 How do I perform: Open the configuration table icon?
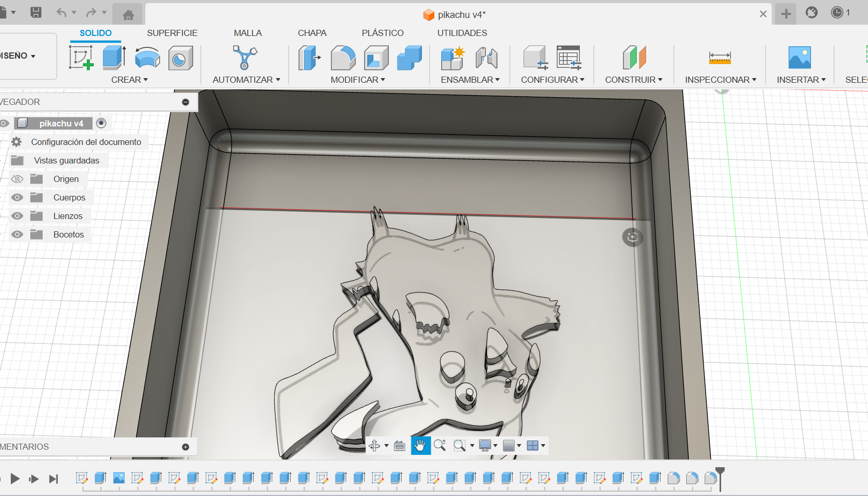tap(569, 58)
